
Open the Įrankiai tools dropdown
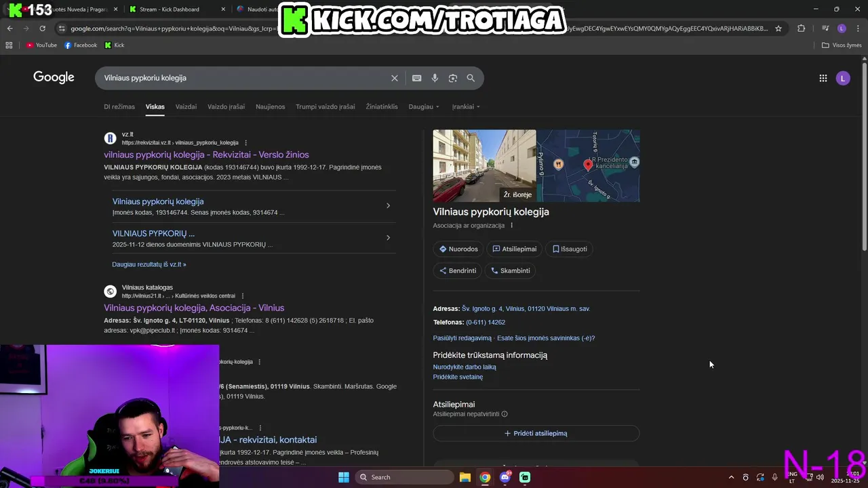point(466,106)
